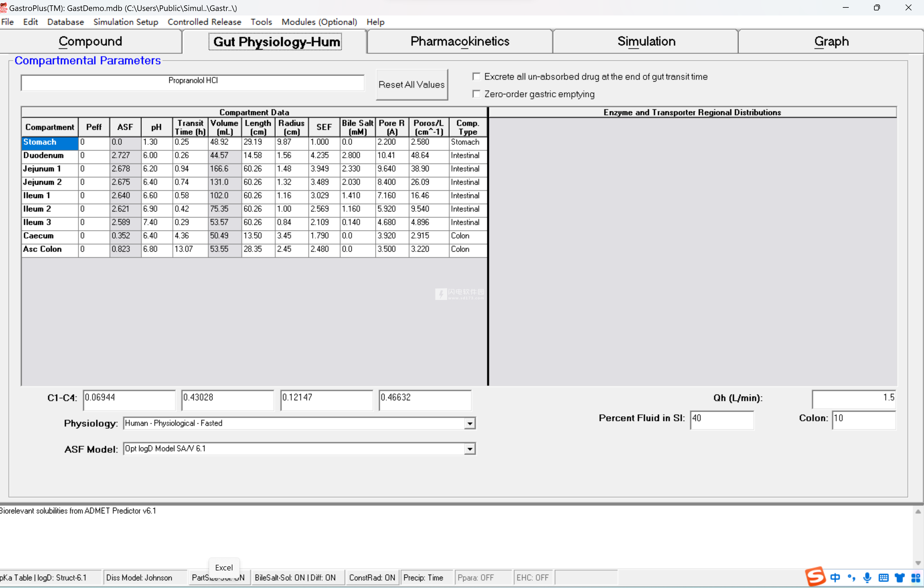Click the notes panel scroll down arrow

pos(918,563)
